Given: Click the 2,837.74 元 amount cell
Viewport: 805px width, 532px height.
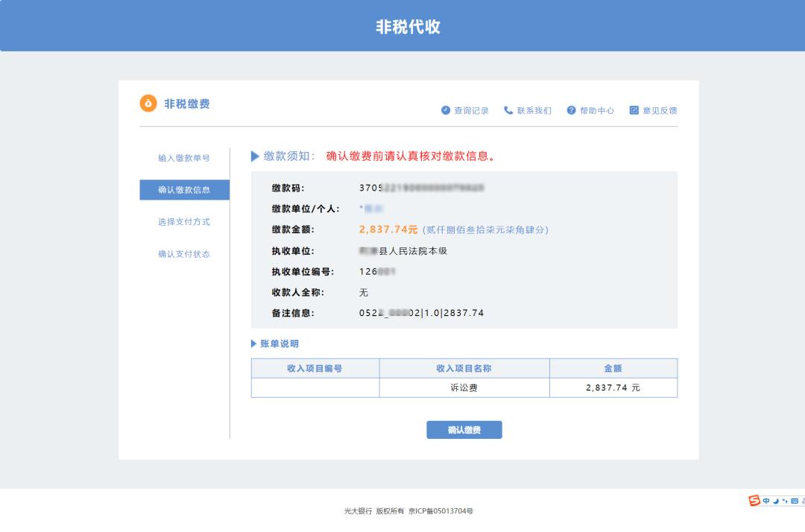Looking at the screenshot, I should pos(613,387).
